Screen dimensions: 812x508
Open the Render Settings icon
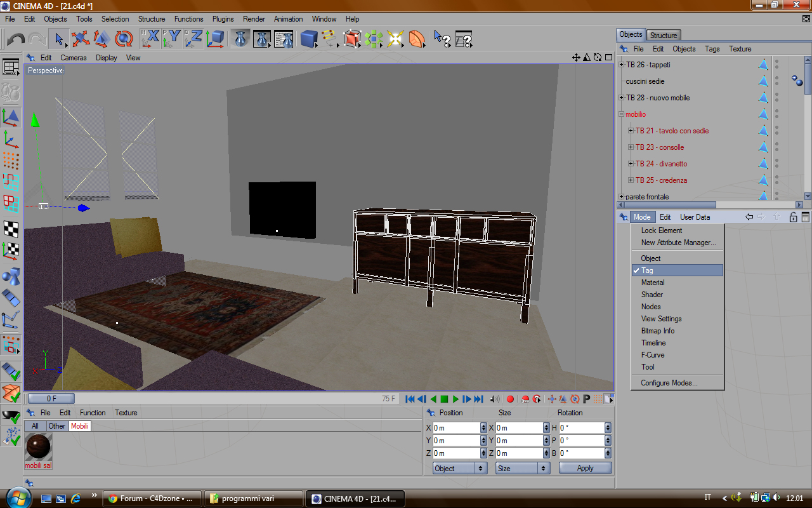tap(284, 39)
